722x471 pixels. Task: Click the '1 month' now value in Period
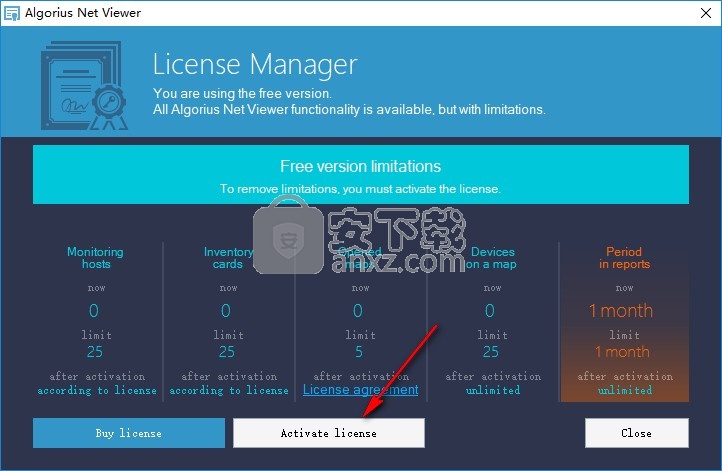point(621,311)
